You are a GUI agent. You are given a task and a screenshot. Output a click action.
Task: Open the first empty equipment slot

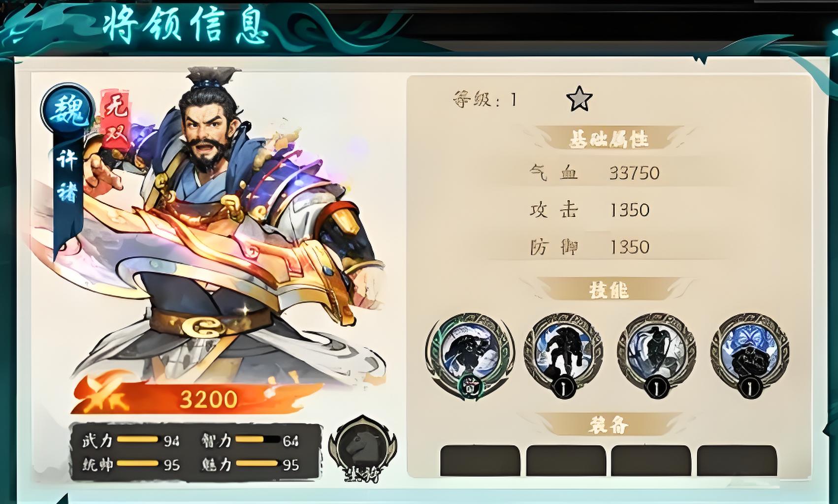coord(480,461)
